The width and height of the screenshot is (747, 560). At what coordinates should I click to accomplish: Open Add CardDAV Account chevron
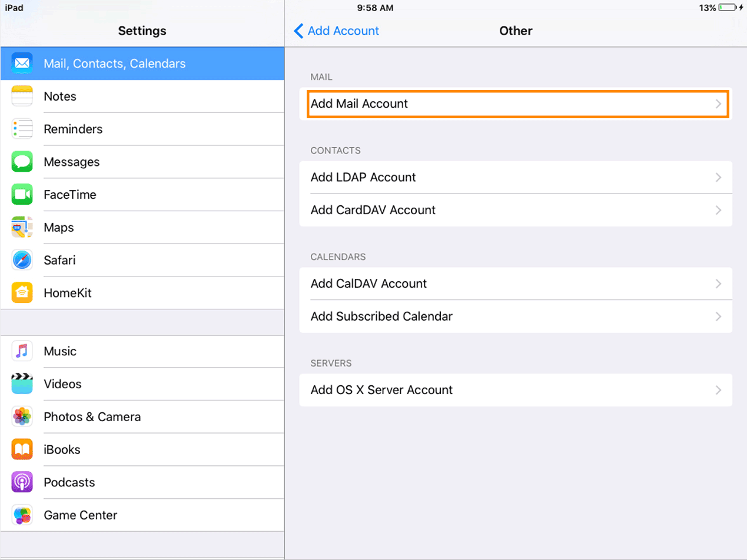point(718,210)
